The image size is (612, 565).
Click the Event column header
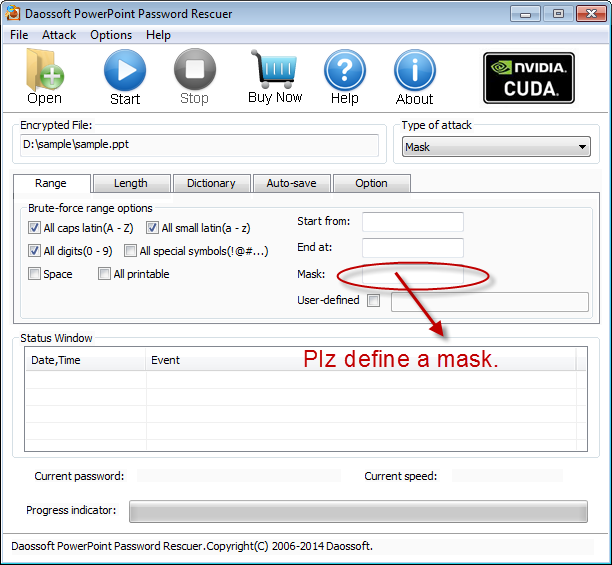pyautogui.click(x=361, y=360)
